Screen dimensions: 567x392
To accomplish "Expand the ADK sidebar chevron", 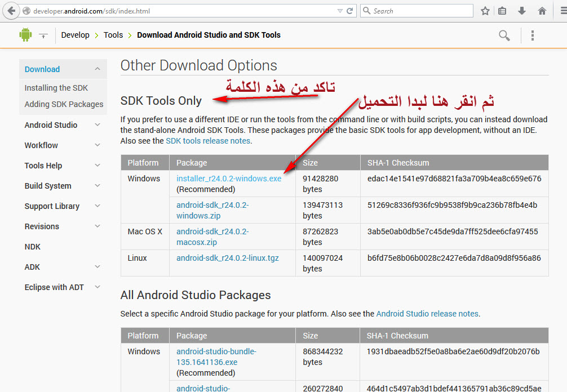I will (98, 266).
